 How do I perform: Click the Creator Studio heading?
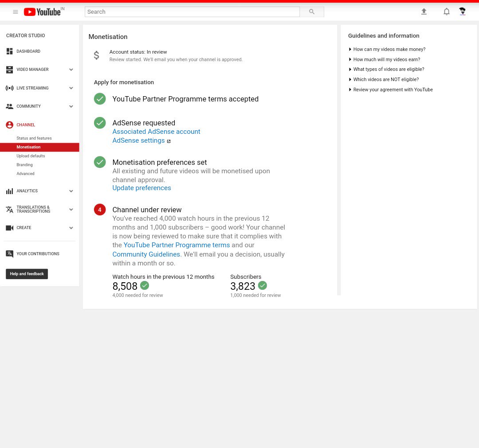[25, 36]
